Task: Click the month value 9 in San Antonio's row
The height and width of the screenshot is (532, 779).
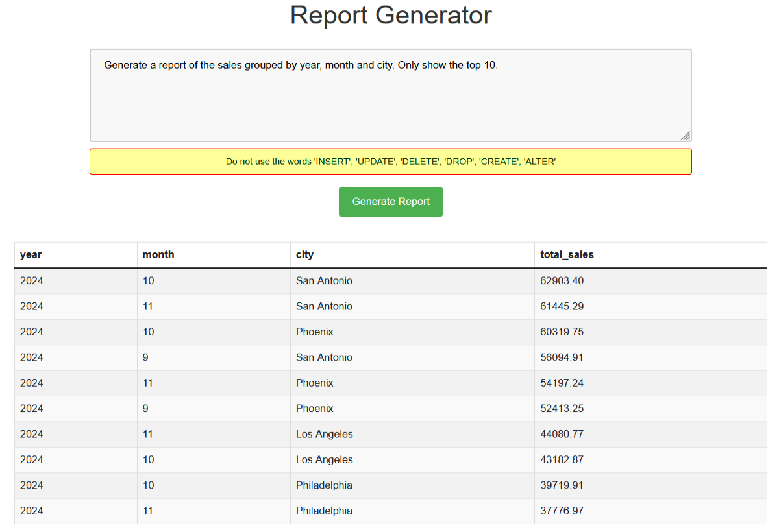Action: click(146, 357)
